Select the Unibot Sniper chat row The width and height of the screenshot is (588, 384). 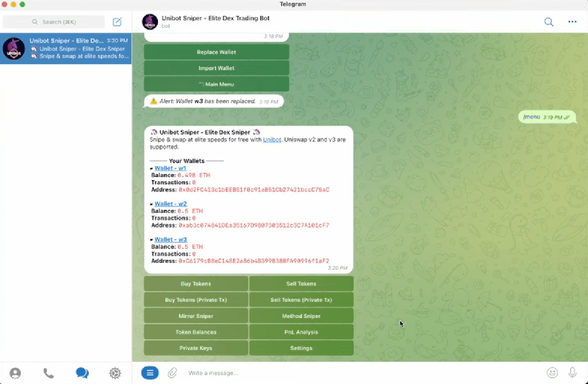[66, 48]
